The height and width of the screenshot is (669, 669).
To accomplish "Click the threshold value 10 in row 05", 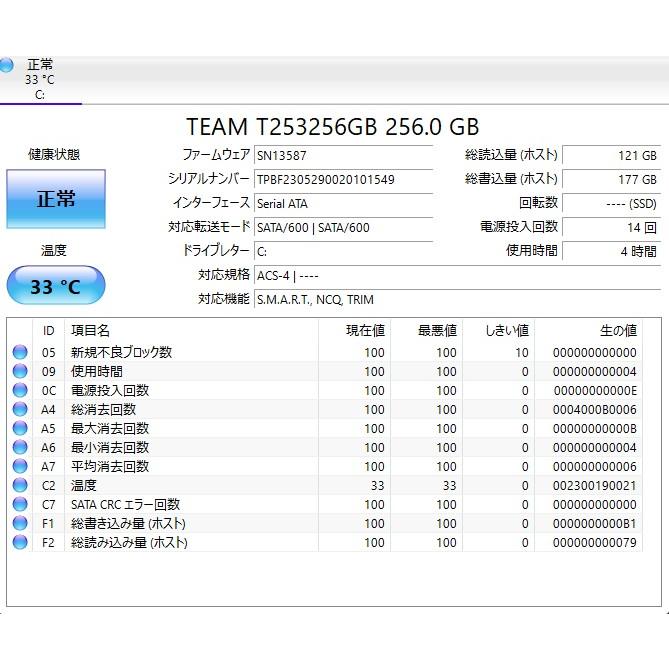I will tap(522, 352).
